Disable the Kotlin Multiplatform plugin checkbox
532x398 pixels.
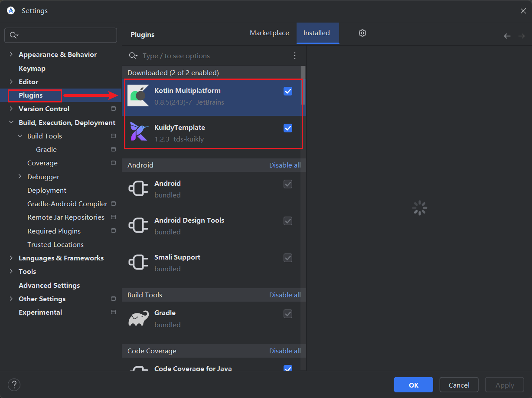(x=288, y=91)
